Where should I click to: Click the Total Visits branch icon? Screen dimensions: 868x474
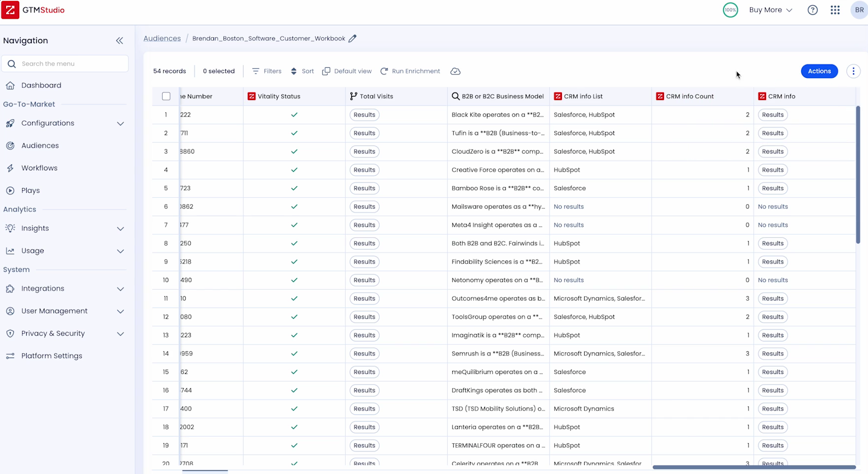click(353, 96)
